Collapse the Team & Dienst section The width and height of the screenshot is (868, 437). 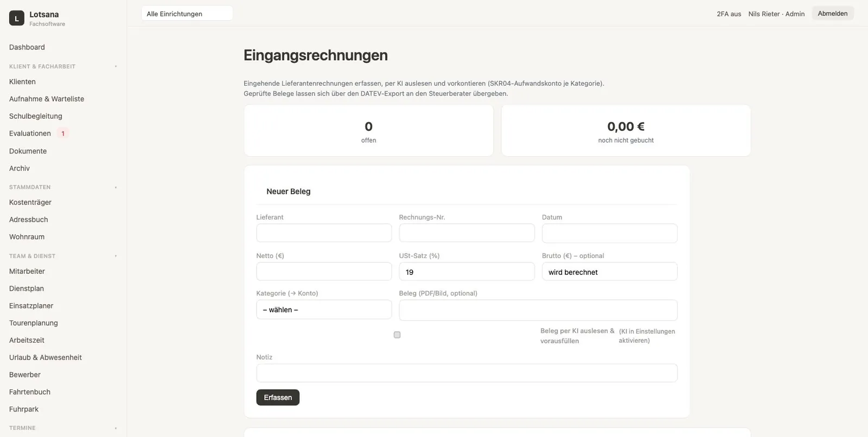[116, 256]
